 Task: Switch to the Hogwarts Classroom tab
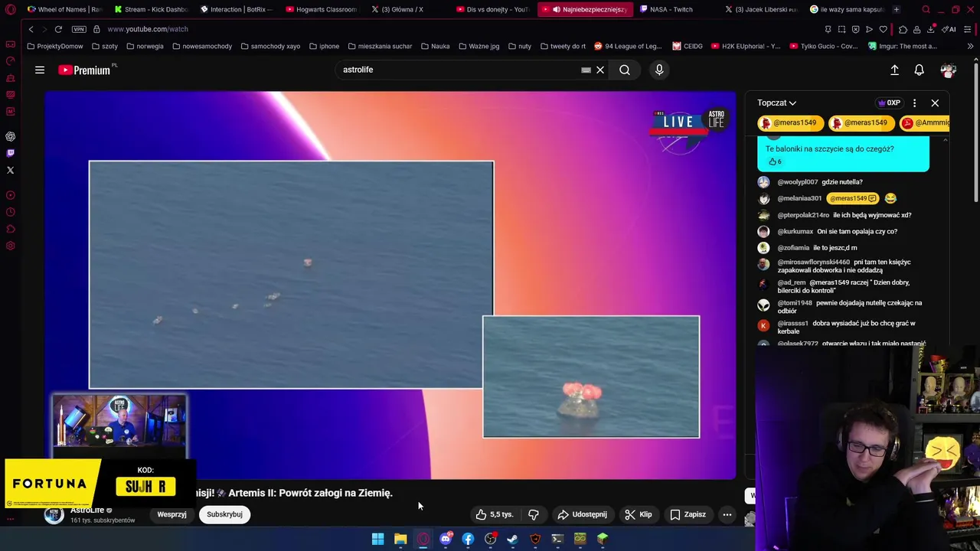pos(322,9)
